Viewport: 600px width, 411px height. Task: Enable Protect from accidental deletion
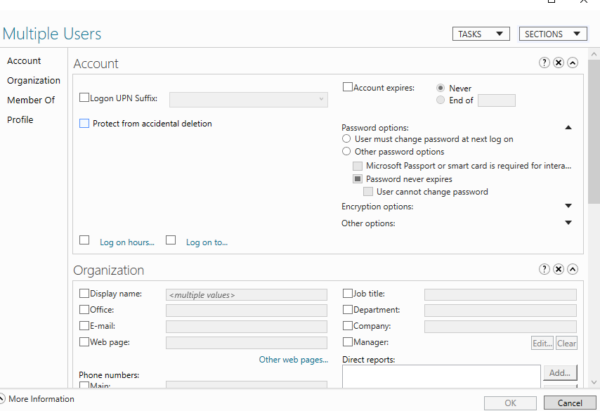[x=84, y=124]
